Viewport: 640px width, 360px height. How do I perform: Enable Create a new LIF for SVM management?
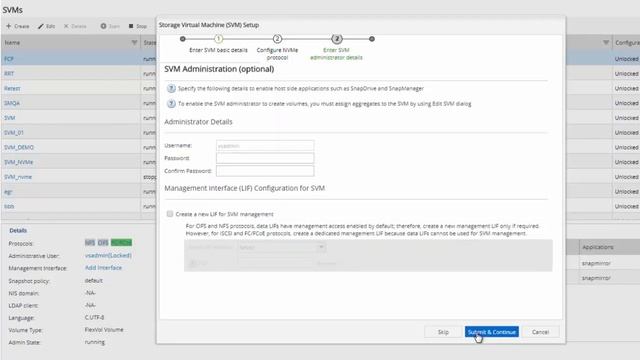pos(170,214)
